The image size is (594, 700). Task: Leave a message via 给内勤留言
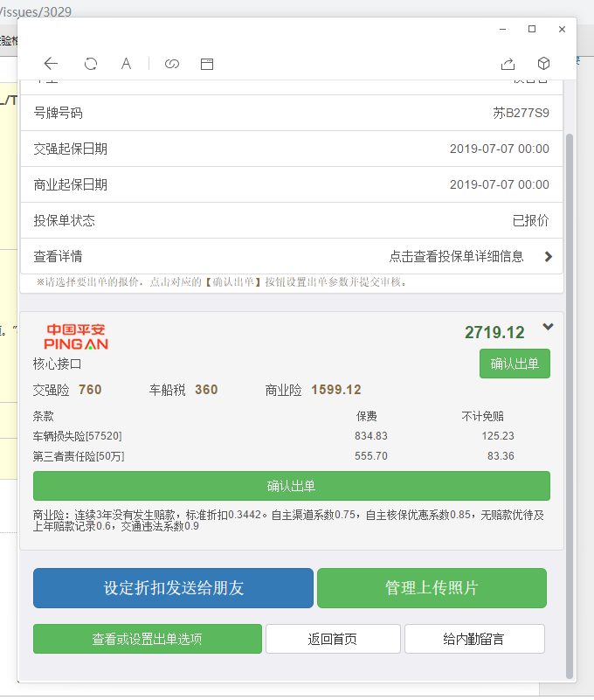(474, 639)
